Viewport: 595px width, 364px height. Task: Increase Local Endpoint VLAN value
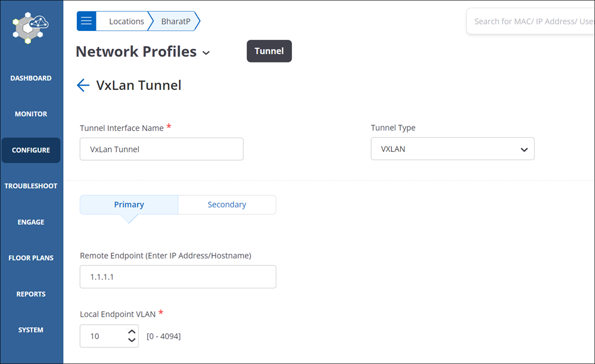click(x=132, y=332)
